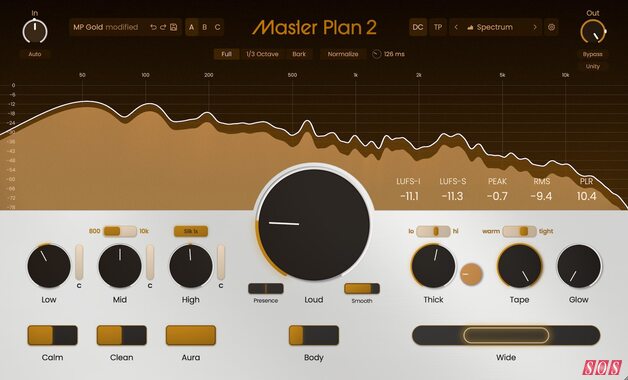
Task: Select preset slot B
Action: pyautogui.click(x=205, y=27)
